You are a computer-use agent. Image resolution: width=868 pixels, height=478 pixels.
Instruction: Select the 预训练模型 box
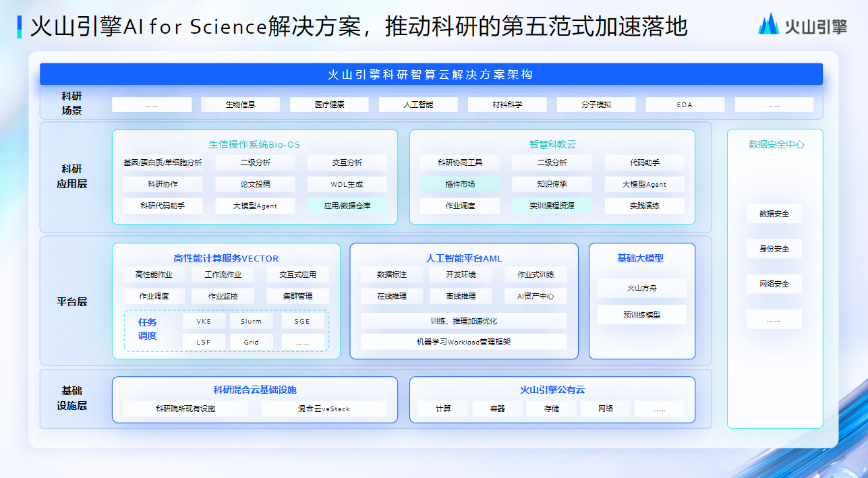[642, 314]
